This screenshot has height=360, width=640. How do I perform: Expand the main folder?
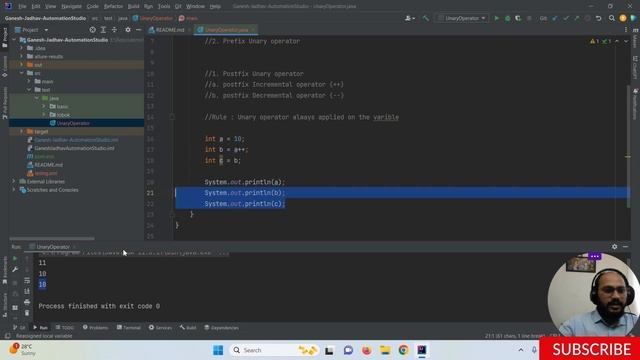pos(29,81)
